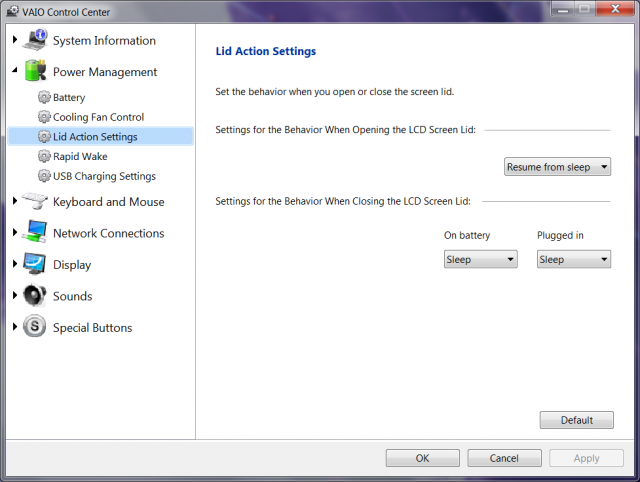Click the gear icon beside Battery
The width and height of the screenshot is (640, 482).
coord(44,97)
